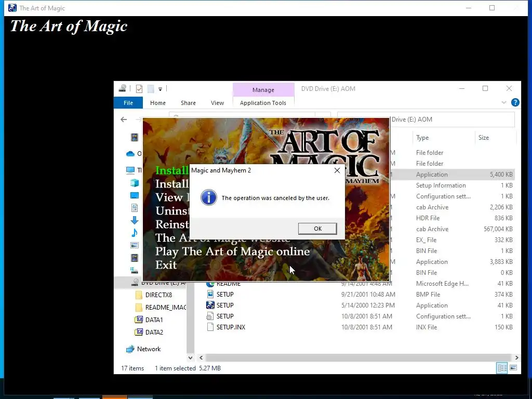
Task: Open the Home ribbon tab
Action: (158, 103)
